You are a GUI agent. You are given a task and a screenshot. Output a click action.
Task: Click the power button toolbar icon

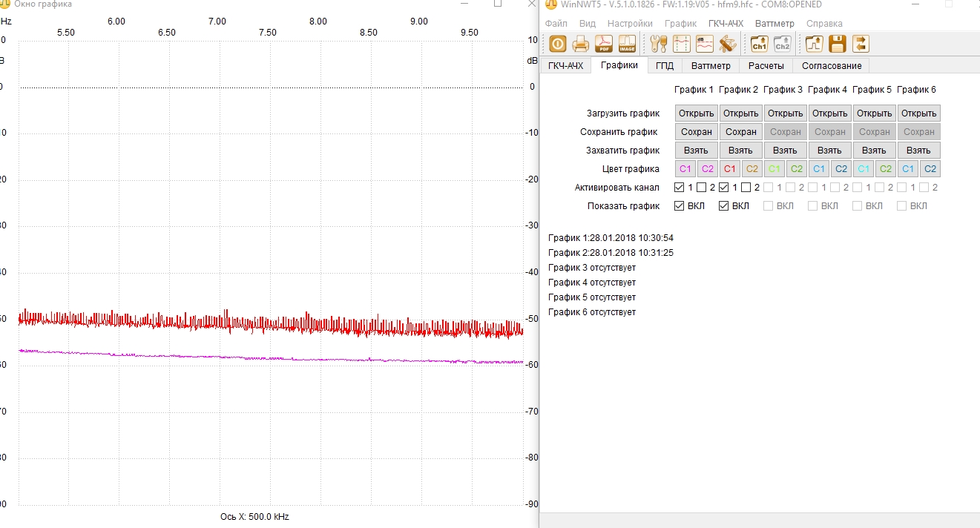coord(557,44)
